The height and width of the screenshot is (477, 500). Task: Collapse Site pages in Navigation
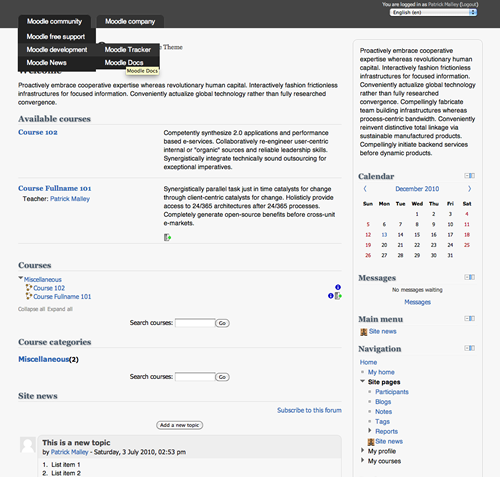(x=363, y=381)
